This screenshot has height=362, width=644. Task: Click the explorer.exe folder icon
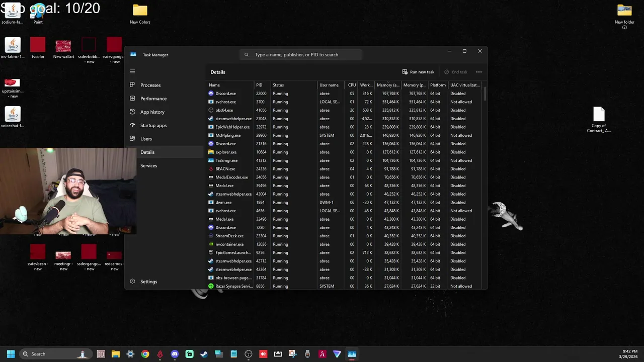(211, 152)
